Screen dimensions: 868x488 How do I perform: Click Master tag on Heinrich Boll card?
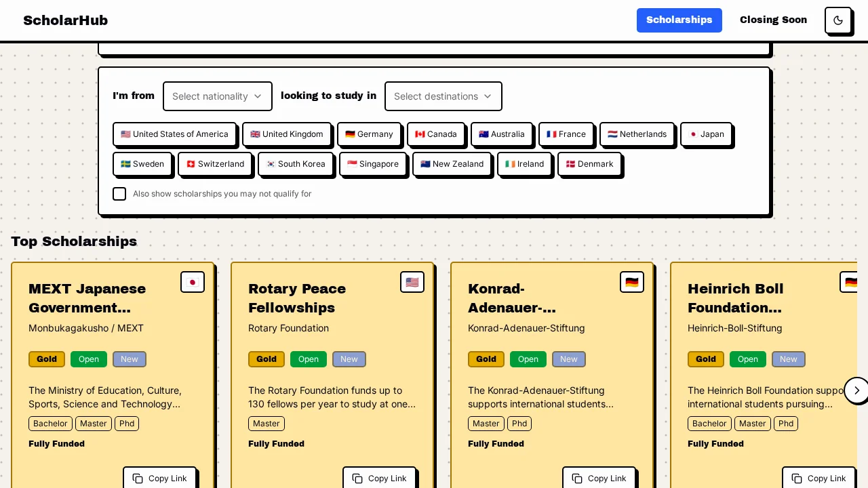[x=752, y=424]
